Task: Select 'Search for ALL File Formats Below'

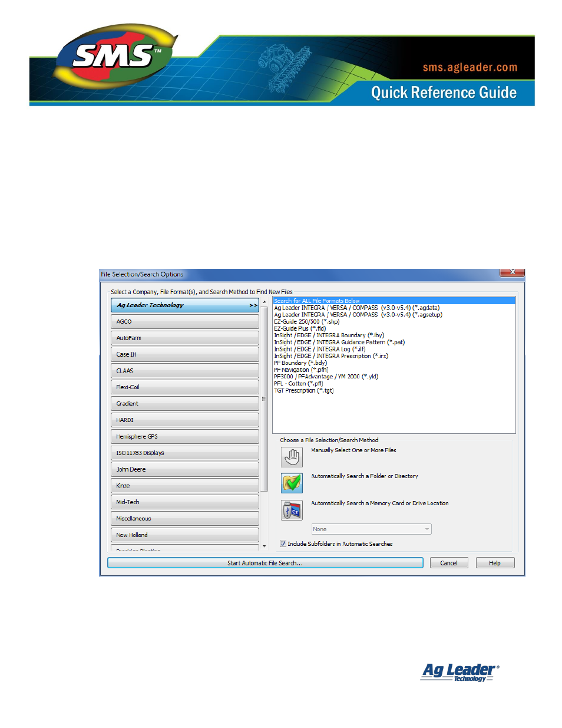Action: click(394, 301)
